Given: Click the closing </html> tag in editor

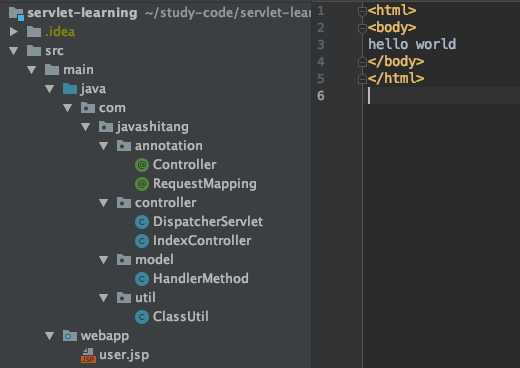Looking at the screenshot, I should [x=396, y=79].
